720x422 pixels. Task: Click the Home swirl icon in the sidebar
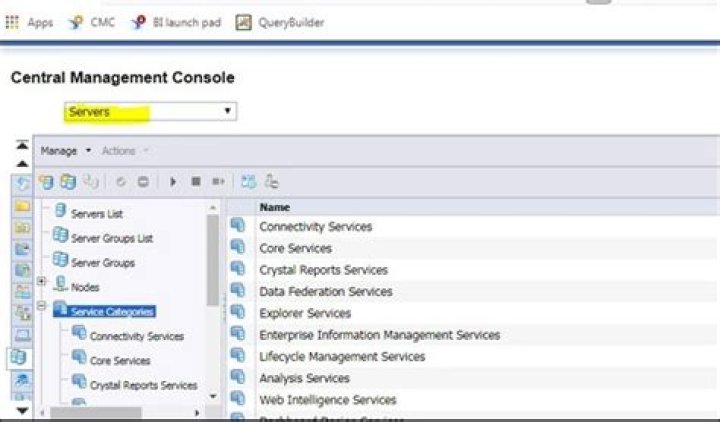[22, 184]
